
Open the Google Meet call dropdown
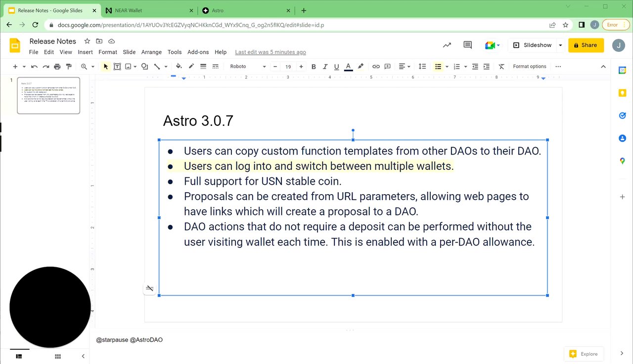point(492,45)
